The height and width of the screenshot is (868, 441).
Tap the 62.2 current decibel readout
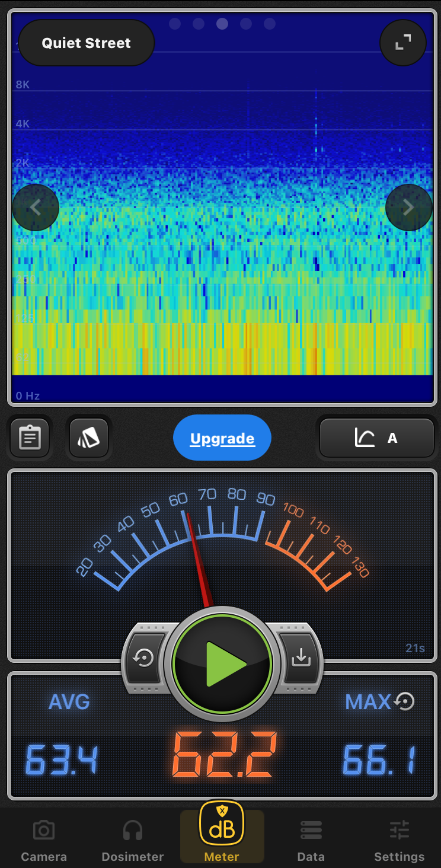coord(224,755)
